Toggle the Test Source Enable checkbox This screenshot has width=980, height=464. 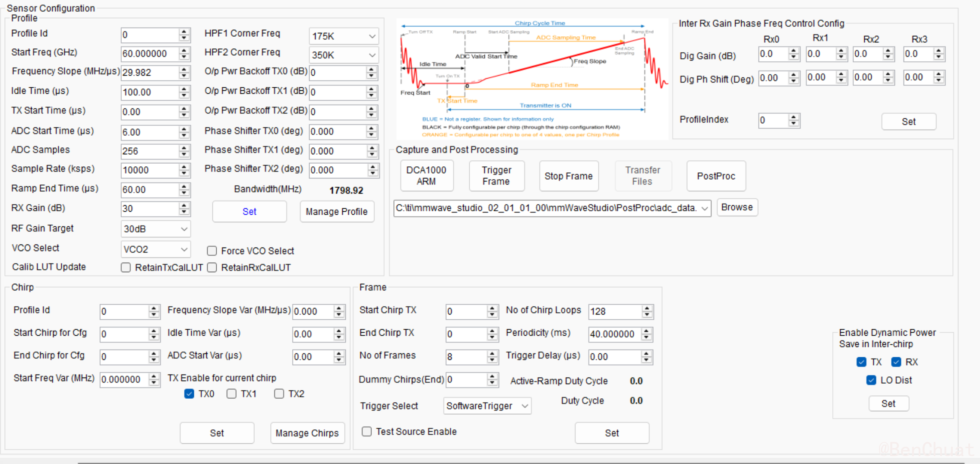pos(367,432)
